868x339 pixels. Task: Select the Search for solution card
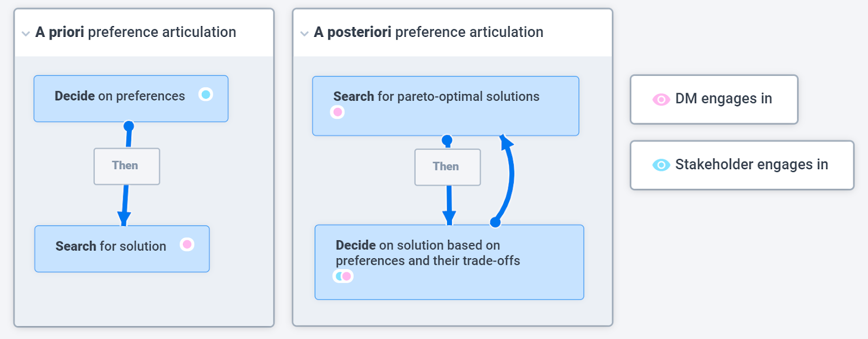tap(122, 249)
